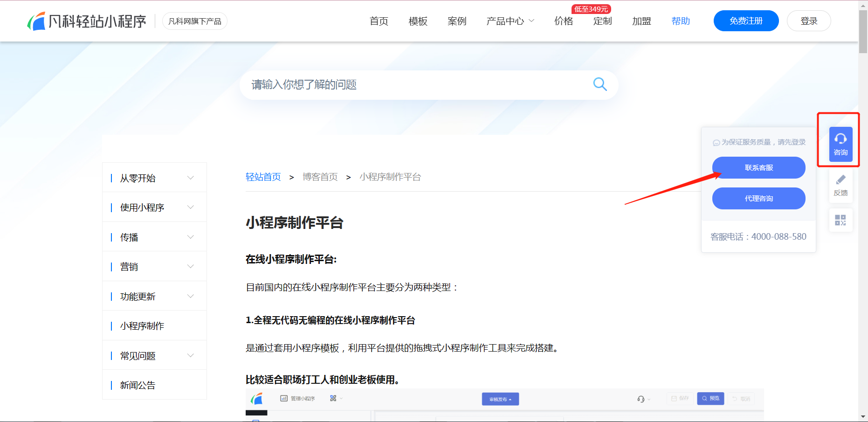Click the 免费注册 button
The width and height of the screenshot is (868, 422).
746,21
